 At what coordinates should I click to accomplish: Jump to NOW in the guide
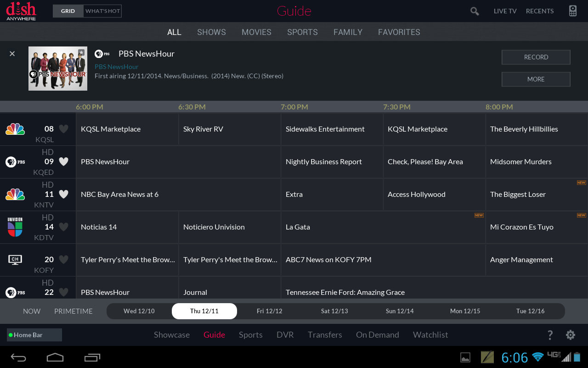click(x=32, y=311)
